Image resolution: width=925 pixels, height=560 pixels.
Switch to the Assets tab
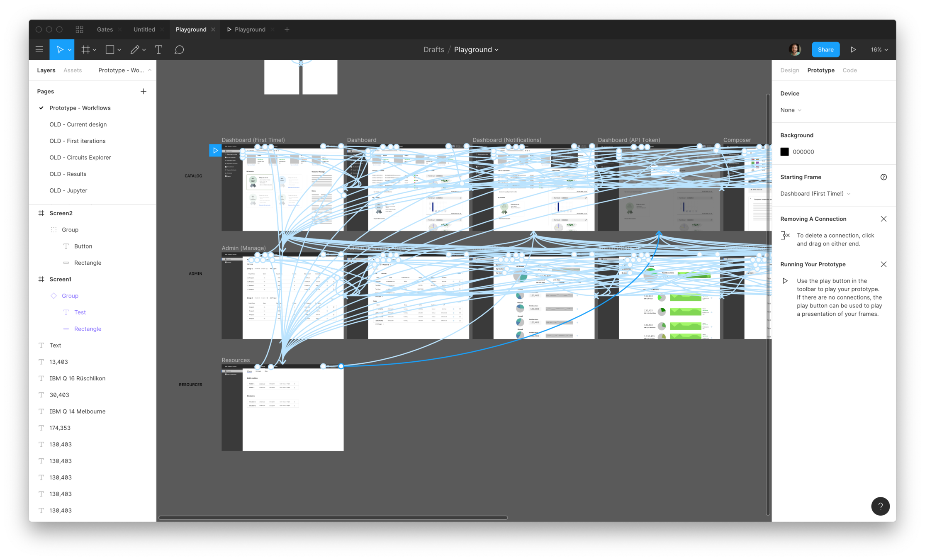point(73,70)
